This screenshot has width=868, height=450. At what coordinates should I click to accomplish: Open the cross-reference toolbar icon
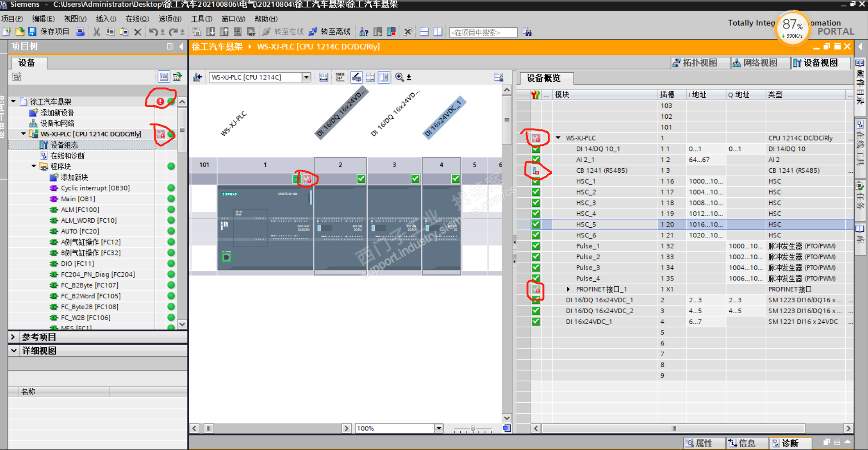(408, 32)
